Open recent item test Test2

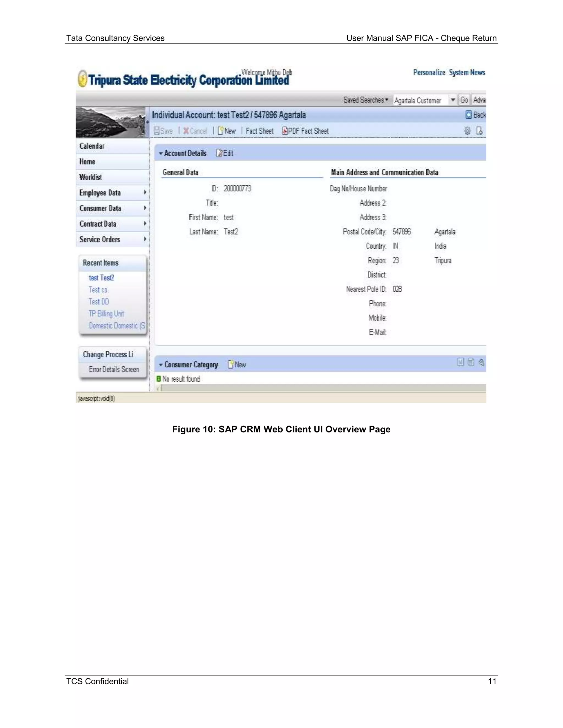tap(101, 278)
